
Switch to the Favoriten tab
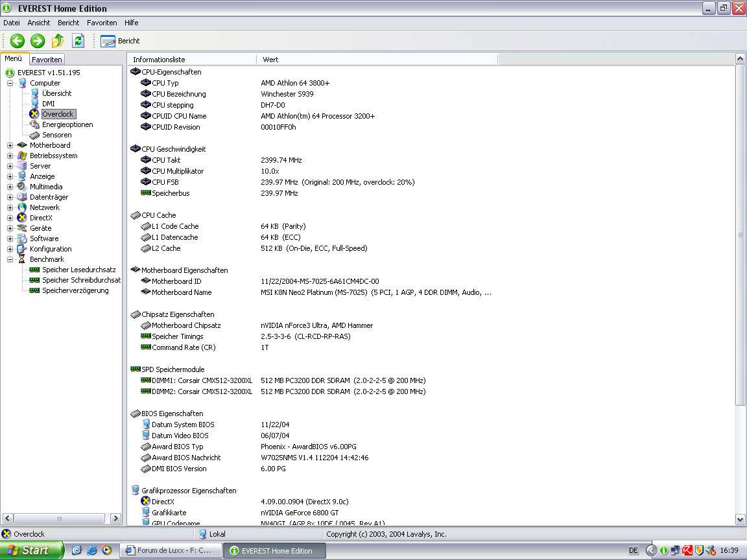[x=47, y=60]
